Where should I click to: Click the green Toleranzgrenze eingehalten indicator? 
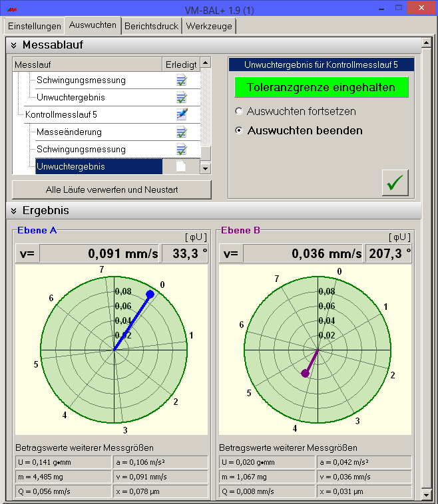pos(321,88)
